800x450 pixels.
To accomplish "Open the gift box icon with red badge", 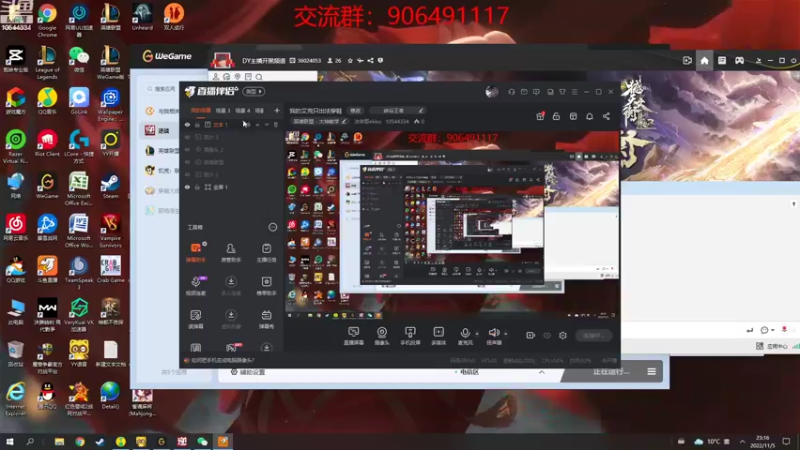I will pyautogui.click(x=540, y=116).
